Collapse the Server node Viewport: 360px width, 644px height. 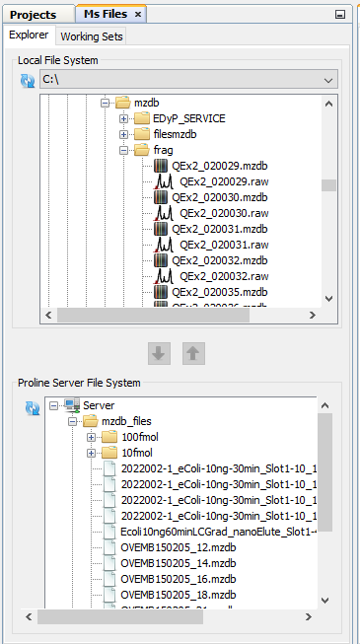click(x=53, y=405)
